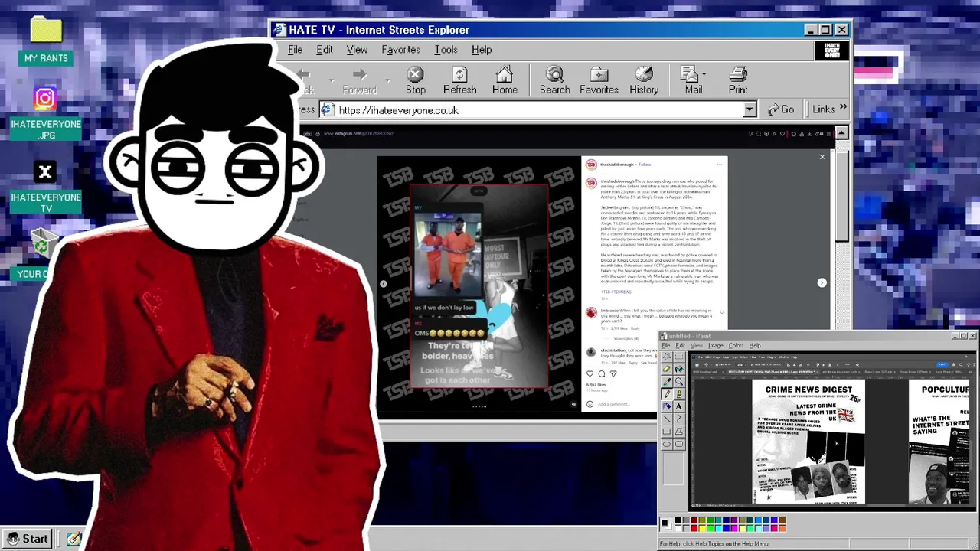This screenshot has height=551, width=980.
Task: Go to previous slide with left arrow
Action: click(384, 284)
